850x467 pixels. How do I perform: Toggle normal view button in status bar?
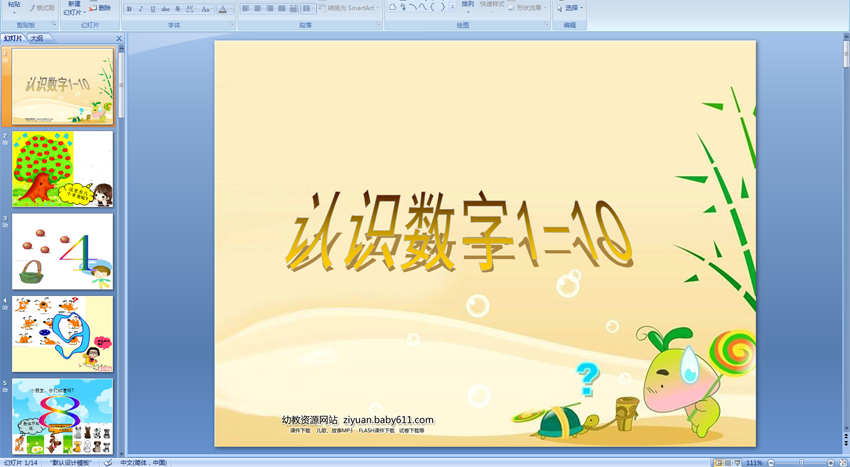[717, 462]
